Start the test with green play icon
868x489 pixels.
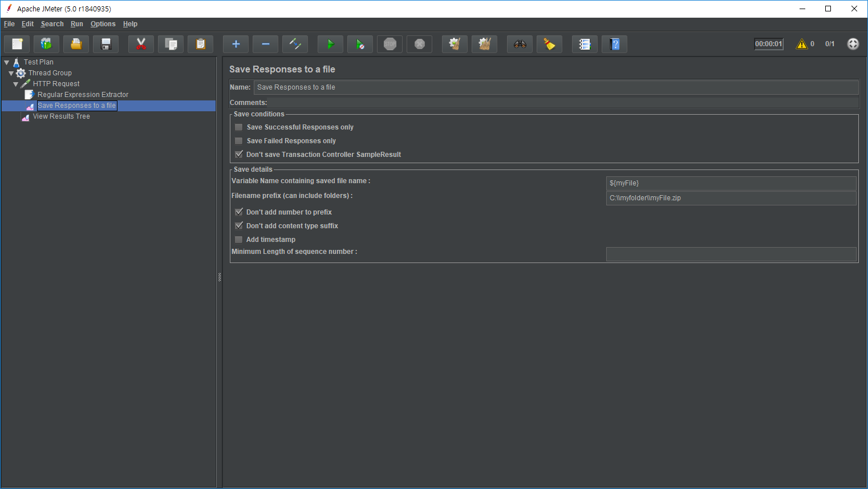pos(331,44)
